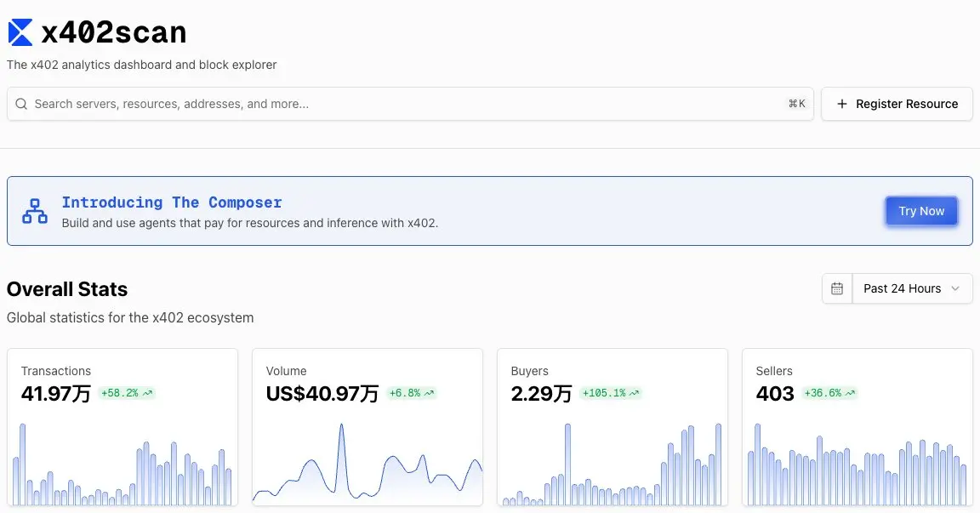Screen dimensions: 980x513
Task: Open the Introducing The Composer heading
Action: coord(172,202)
